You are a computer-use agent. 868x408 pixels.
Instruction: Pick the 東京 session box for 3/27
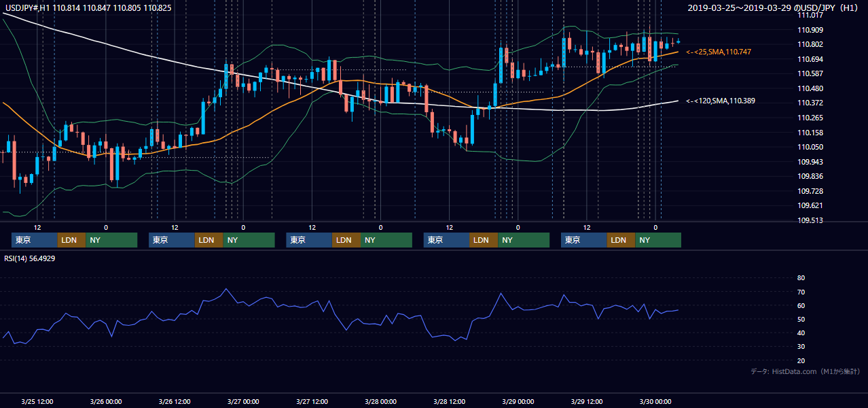click(x=309, y=240)
